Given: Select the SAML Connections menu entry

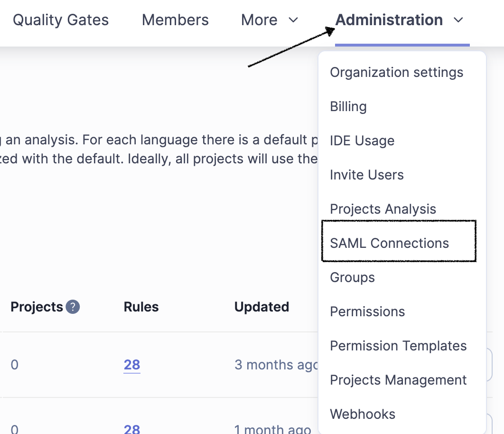Looking at the screenshot, I should click(x=389, y=244).
